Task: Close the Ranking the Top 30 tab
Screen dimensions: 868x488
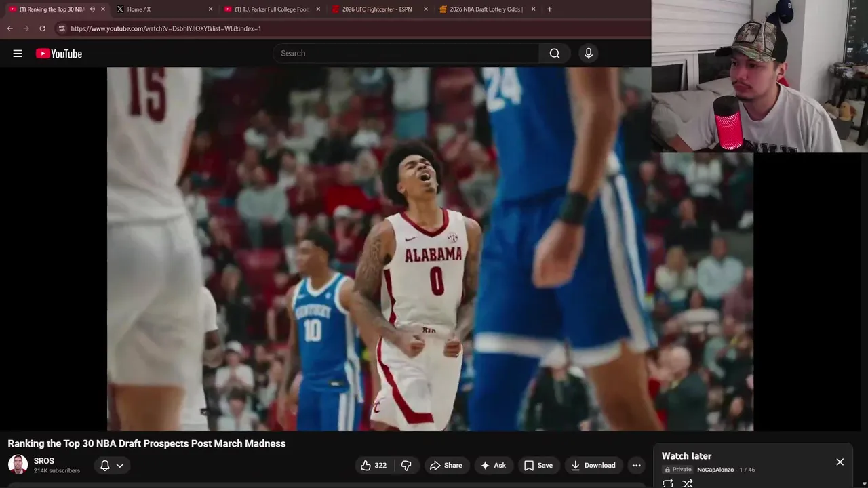Action: click(x=103, y=9)
